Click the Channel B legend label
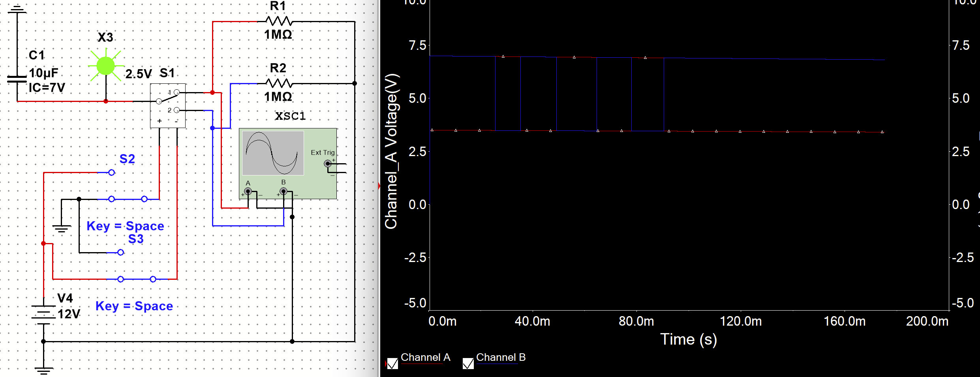 point(501,357)
